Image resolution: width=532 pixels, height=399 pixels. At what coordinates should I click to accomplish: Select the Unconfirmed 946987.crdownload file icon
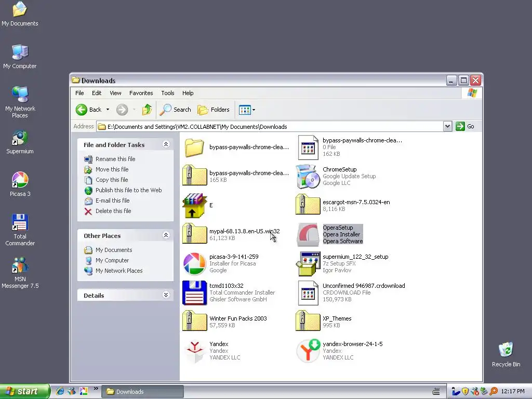(x=308, y=293)
